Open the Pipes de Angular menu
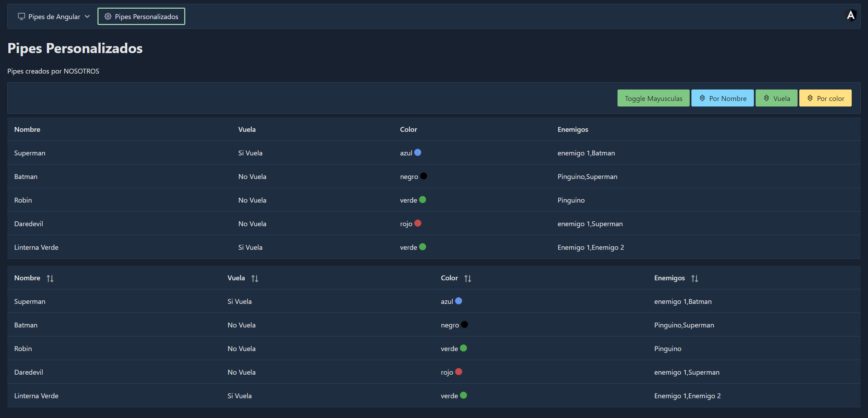Viewport: 868px width, 418px height. coord(54,16)
